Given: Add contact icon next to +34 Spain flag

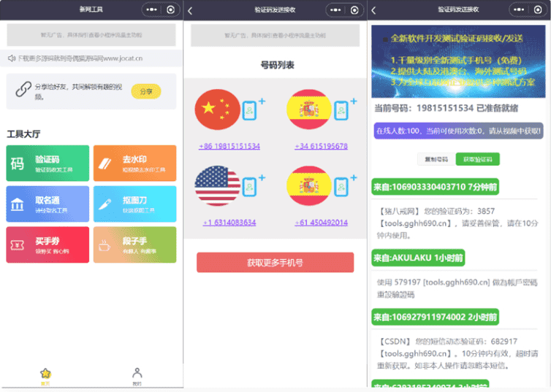Looking at the screenshot, I should point(341,110).
